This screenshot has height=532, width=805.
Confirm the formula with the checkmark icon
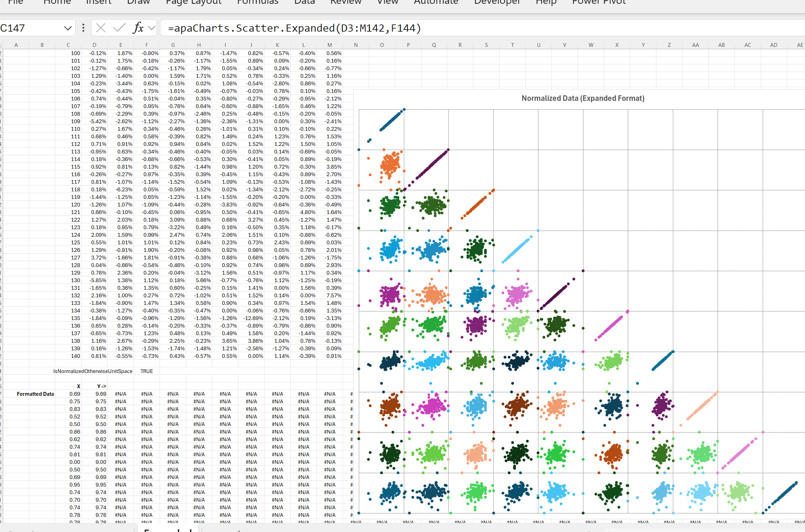119,28
